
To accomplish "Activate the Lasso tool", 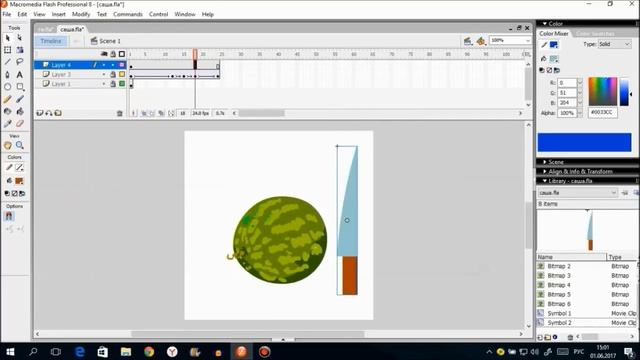I will pyautogui.click(x=20, y=62).
